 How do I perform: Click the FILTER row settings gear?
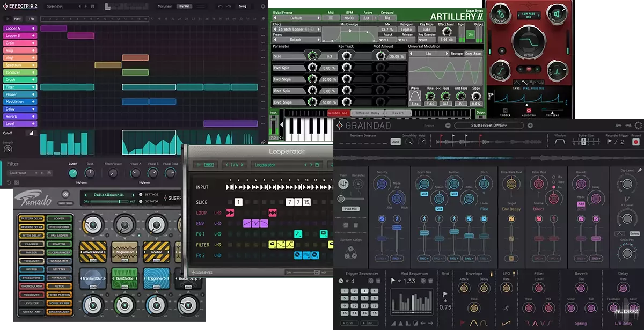(219, 245)
